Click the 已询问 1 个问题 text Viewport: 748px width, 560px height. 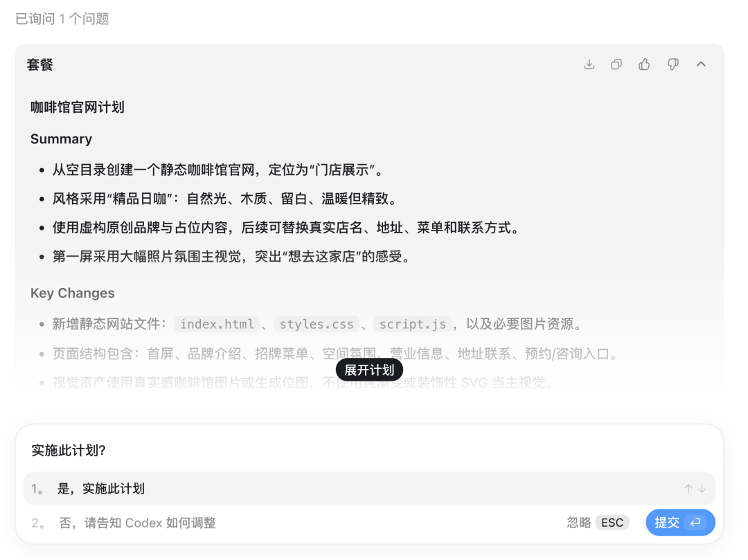(62, 19)
